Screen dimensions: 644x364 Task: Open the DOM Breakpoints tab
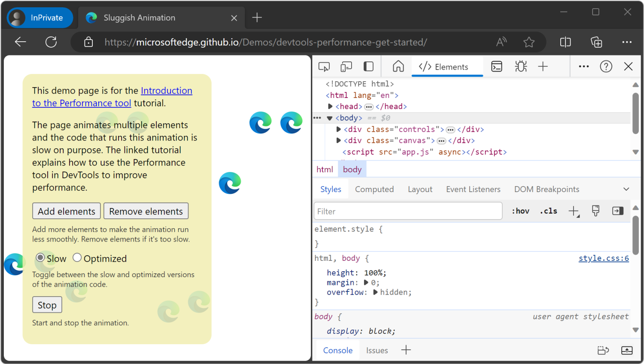[547, 189]
